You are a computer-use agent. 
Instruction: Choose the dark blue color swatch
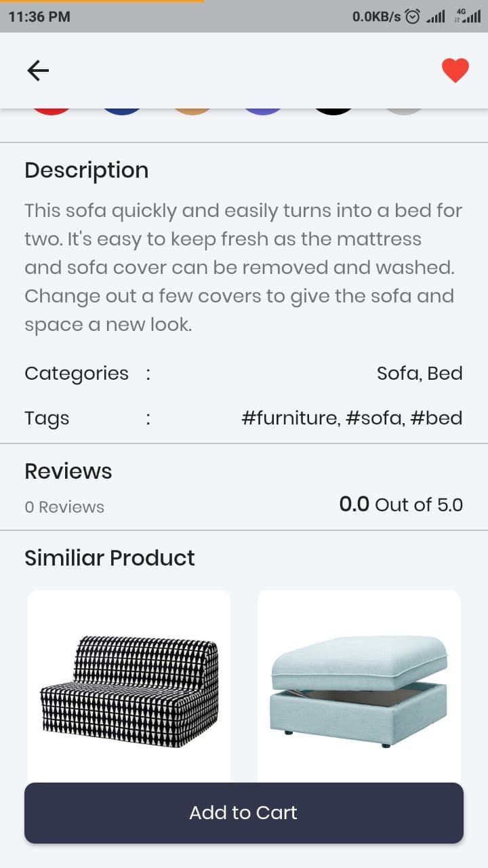[122, 111]
